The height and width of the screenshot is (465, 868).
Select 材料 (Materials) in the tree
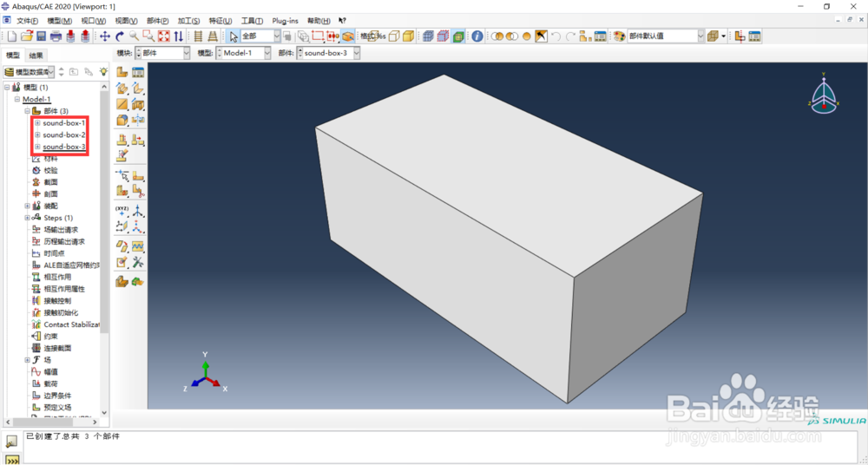coord(50,159)
